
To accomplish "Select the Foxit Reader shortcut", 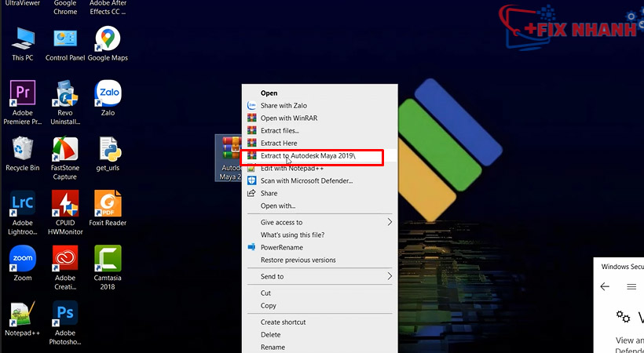I will click(108, 209).
